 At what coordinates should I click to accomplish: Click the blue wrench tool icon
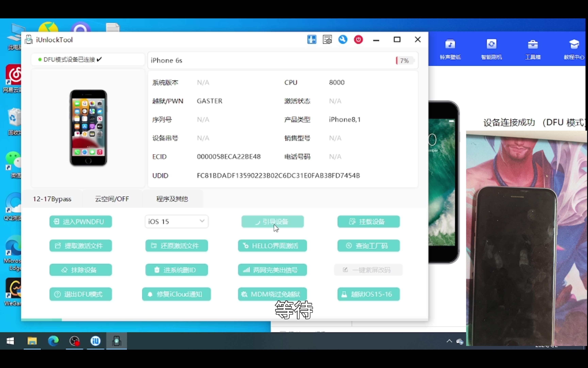pyautogui.click(x=343, y=39)
